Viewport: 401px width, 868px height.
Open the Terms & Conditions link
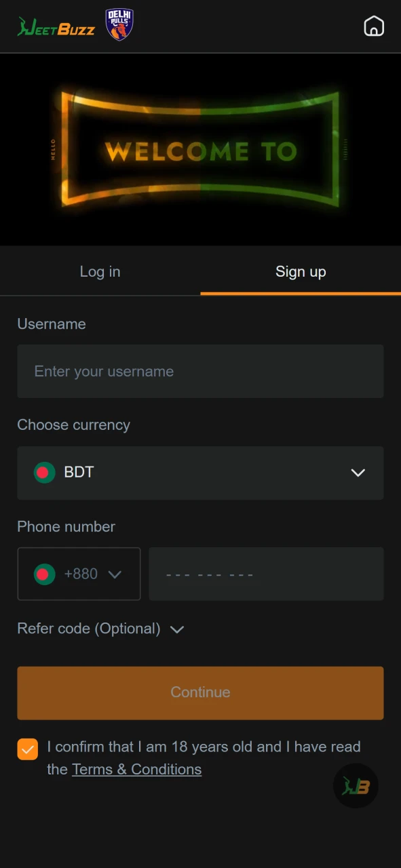(136, 769)
